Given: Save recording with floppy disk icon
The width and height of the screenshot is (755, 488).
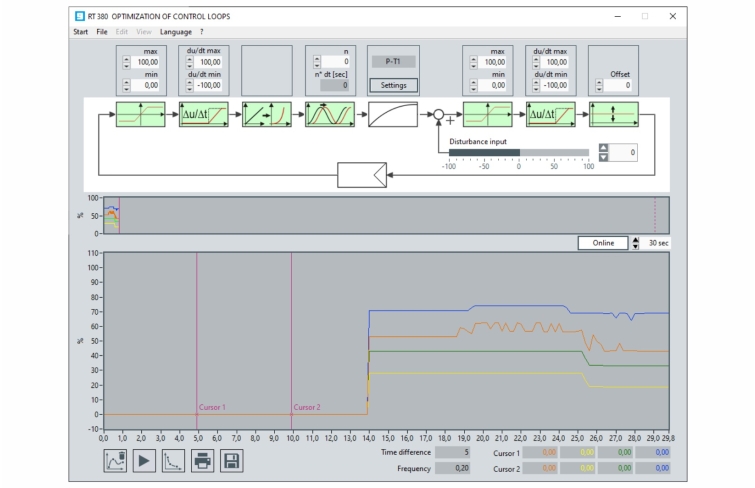Looking at the screenshot, I should point(232,461).
